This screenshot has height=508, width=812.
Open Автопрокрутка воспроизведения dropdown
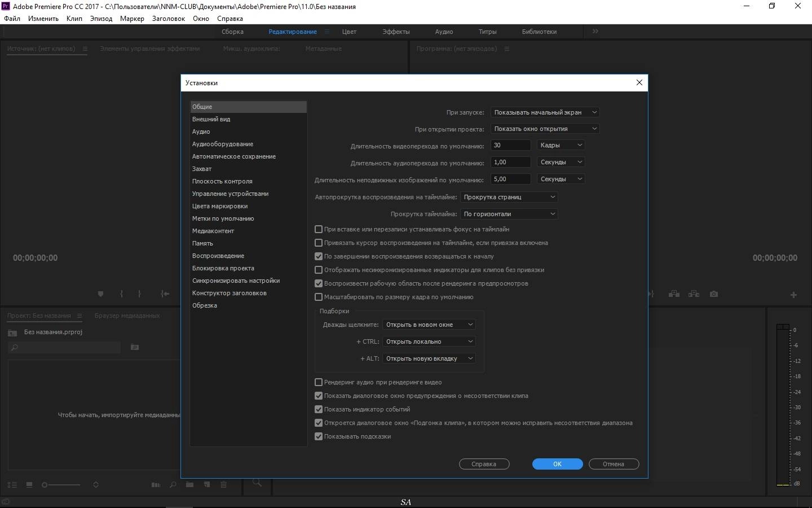point(509,197)
